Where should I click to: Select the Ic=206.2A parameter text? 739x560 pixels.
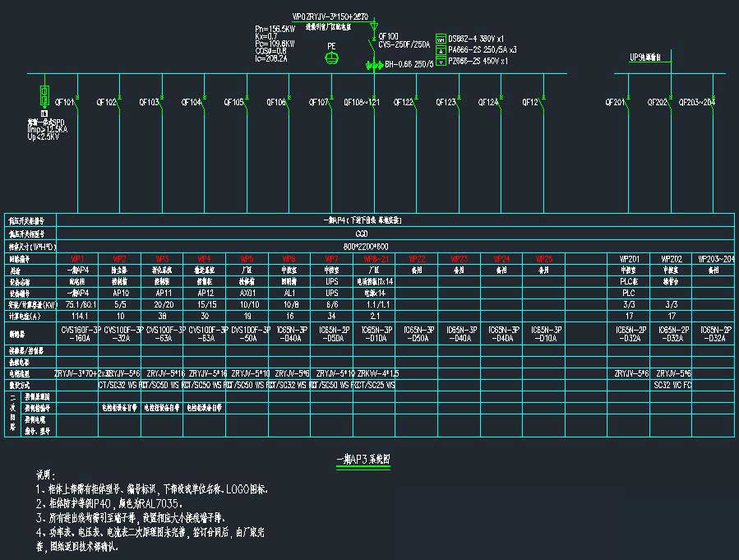pos(271,59)
